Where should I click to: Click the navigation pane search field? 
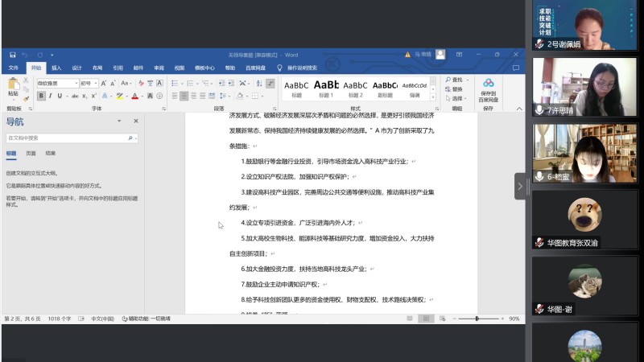72,138
